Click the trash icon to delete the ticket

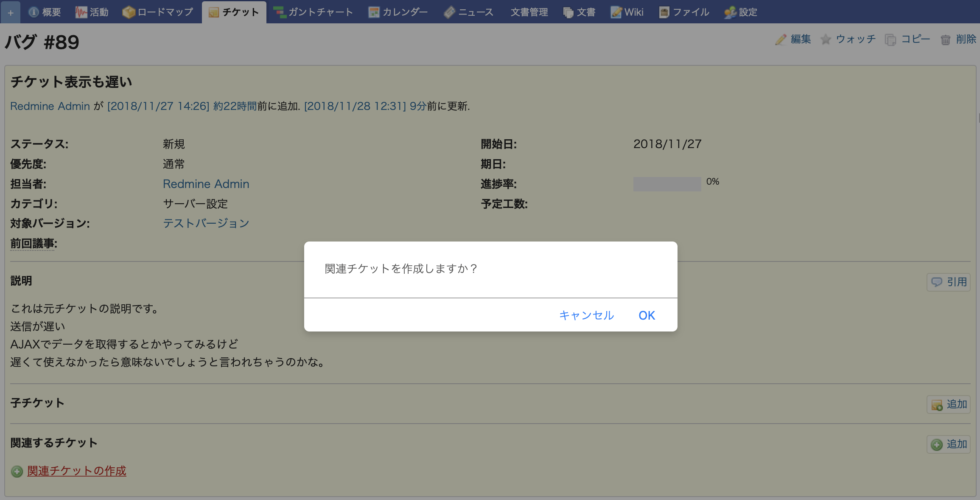[x=945, y=39]
